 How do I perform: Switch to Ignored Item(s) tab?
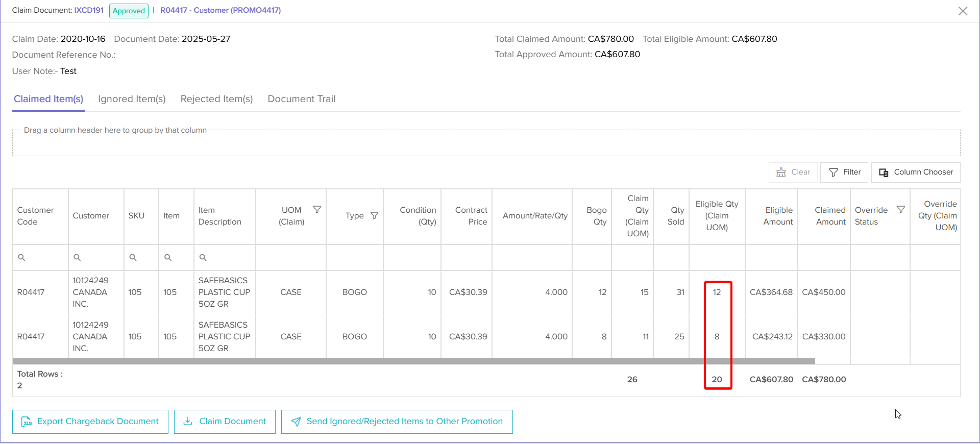click(x=132, y=99)
